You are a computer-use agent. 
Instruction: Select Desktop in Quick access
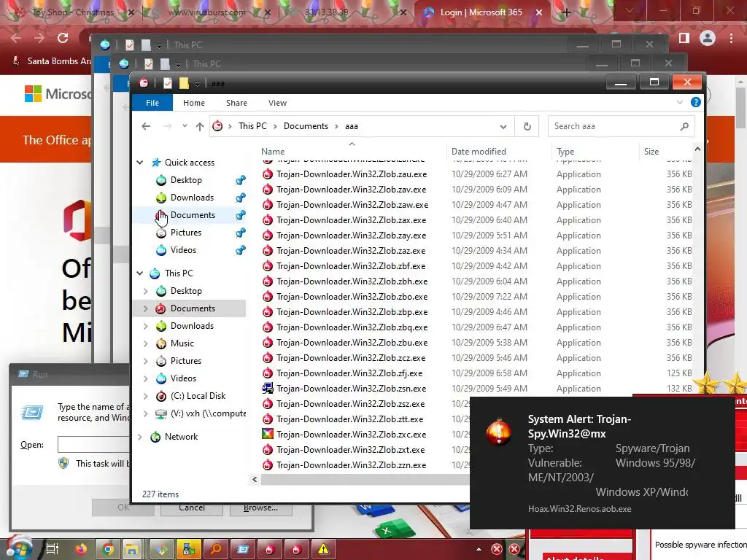click(186, 180)
